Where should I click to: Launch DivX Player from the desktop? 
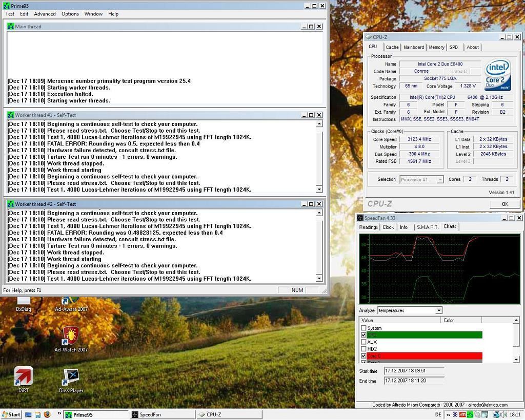[x=71, y=377]
